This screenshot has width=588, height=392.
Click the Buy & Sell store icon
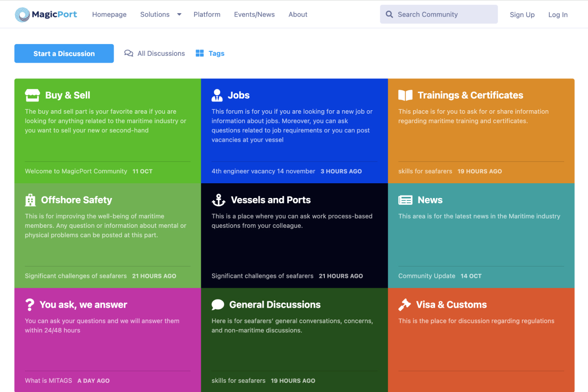point(32,95)
